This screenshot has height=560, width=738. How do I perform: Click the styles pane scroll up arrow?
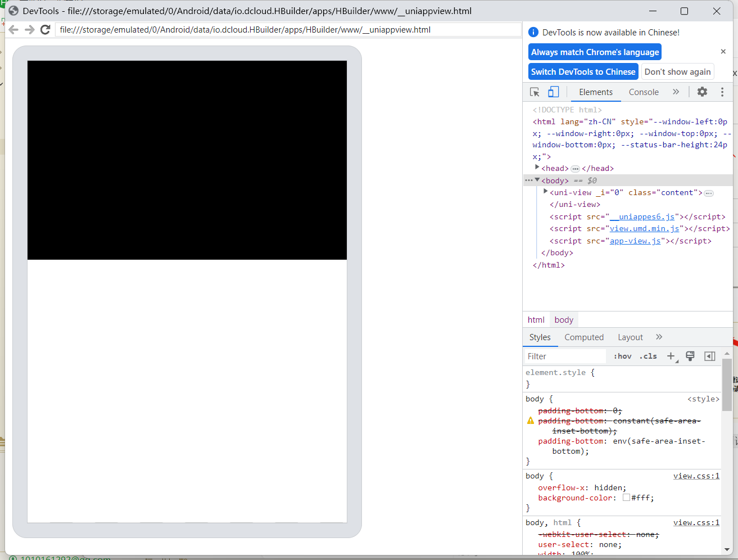pos(727,354)
